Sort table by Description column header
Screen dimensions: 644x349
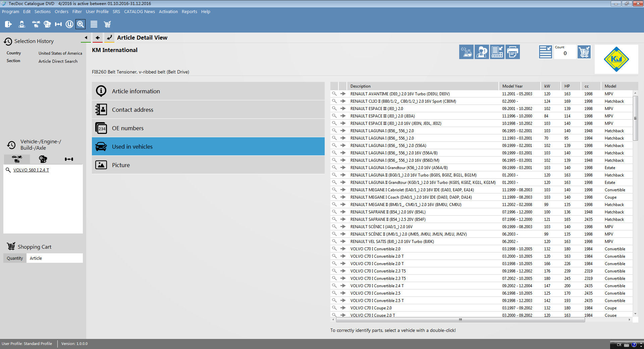[x=423, y=86]
